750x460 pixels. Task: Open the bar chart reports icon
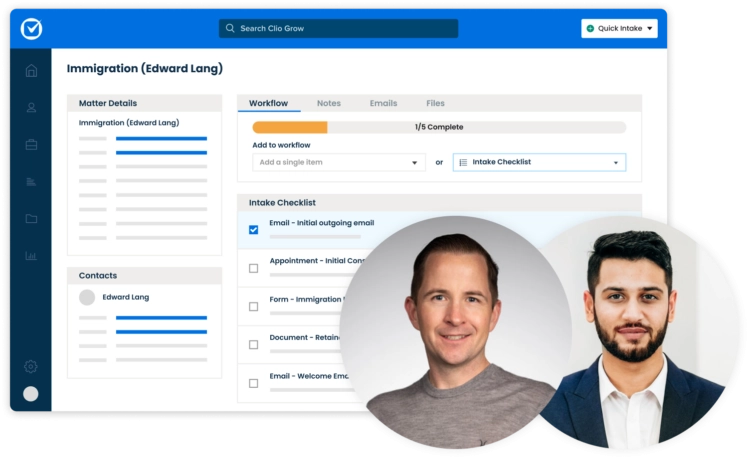[31, 256]
